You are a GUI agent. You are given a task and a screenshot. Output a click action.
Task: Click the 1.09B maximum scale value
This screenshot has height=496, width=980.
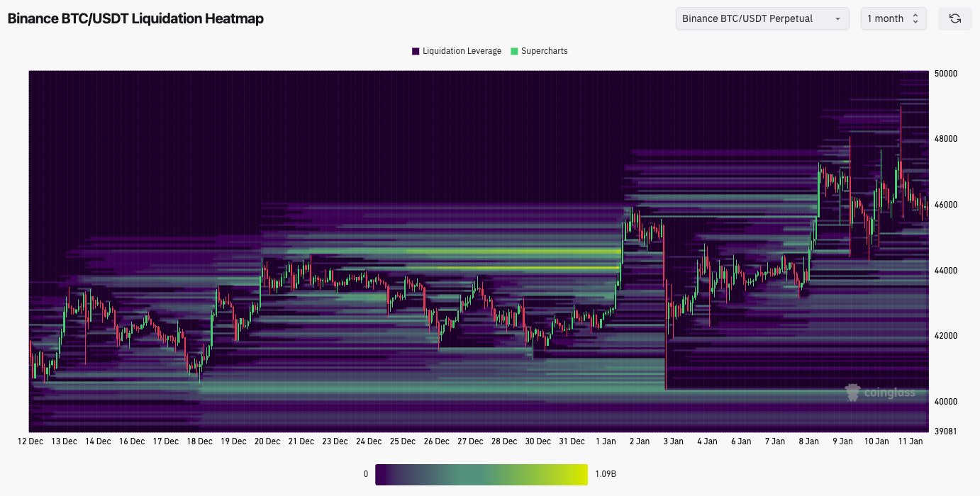(606, 474)
